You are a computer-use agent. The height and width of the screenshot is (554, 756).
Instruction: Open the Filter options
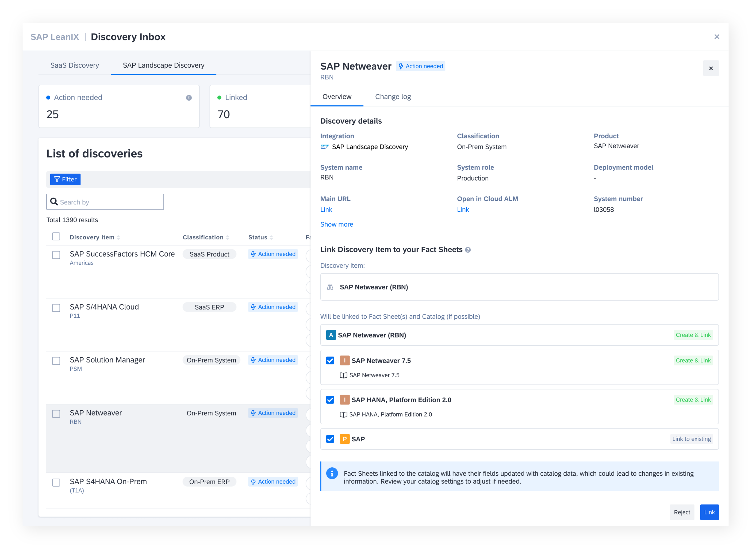(65, 179)
